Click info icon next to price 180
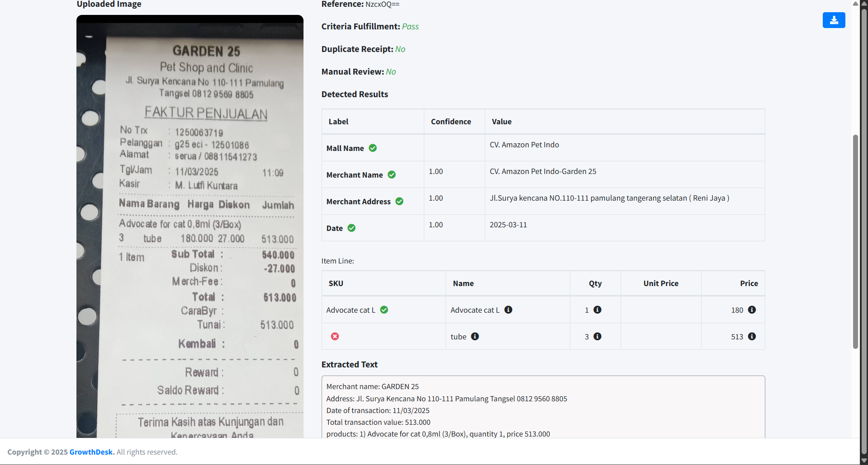The width and height of the screenshot is (868, 465). [x=752, y=310]
